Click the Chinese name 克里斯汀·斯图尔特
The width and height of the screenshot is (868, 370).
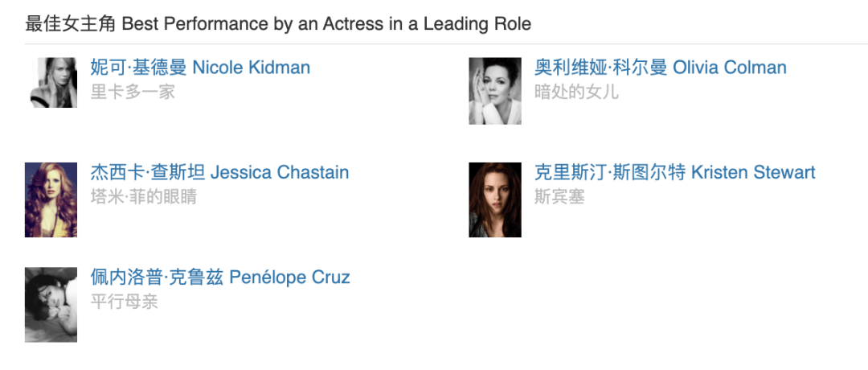pyautogui.click(x=610, y=172)
